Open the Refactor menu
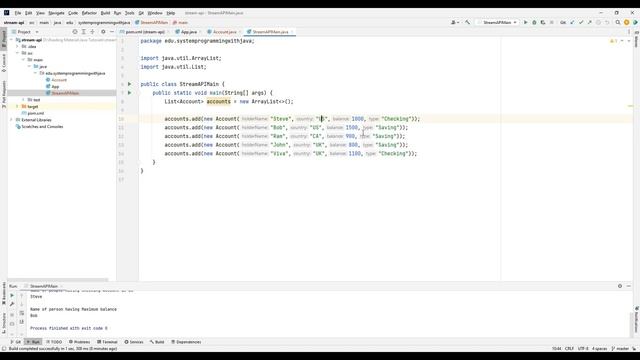The height and width of the screenshot is (360, 640). (x=89, y=13)
